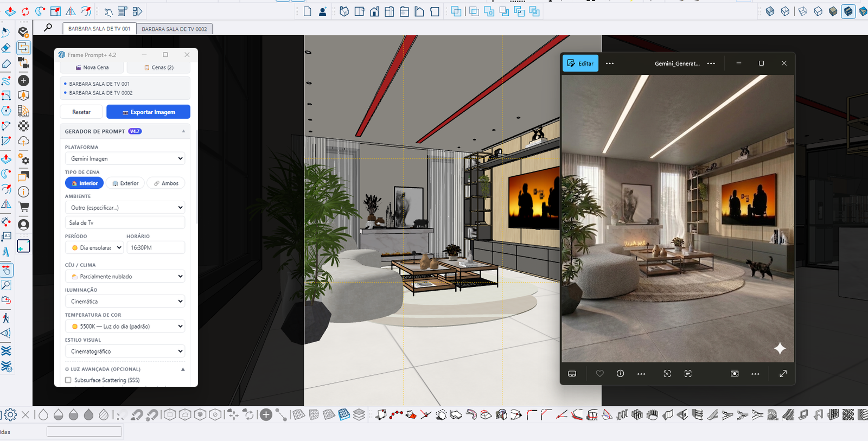Select the Eraser tool in left toolbar
The height and width of the screenshot is (441, 868).
pyautogui.click(x=6, y=48)
